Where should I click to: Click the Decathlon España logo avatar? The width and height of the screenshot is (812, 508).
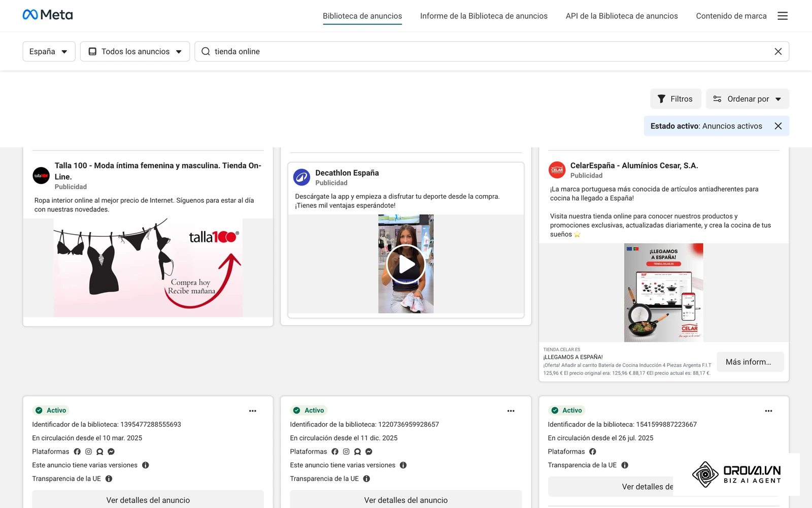[301, 177]
